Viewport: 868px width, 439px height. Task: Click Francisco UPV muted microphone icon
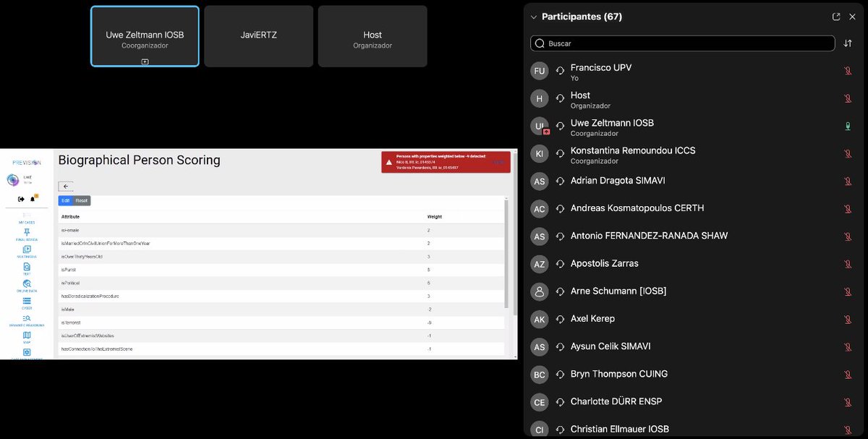pyautogui.click(x=848, y=71)
